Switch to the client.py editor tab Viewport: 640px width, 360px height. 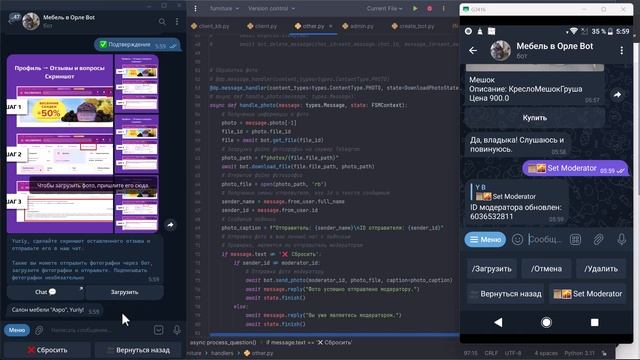click(262, 26)
